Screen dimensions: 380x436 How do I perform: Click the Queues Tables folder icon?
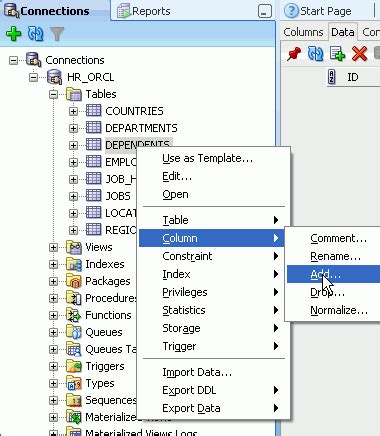pyautogui.click(x=74, y=349)
